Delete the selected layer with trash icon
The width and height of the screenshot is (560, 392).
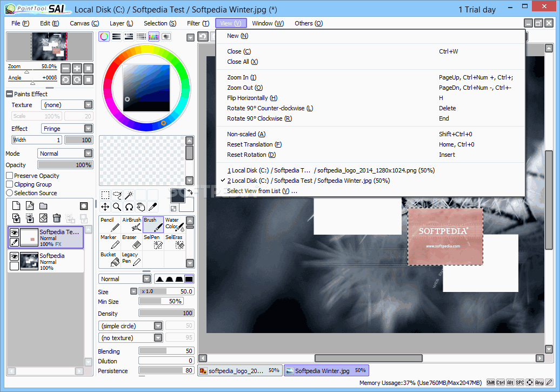57,218
